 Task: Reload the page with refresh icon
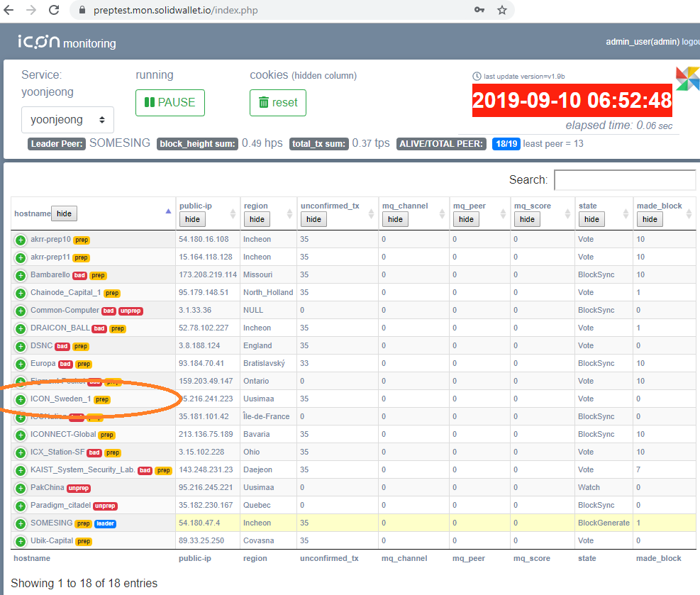54,10
